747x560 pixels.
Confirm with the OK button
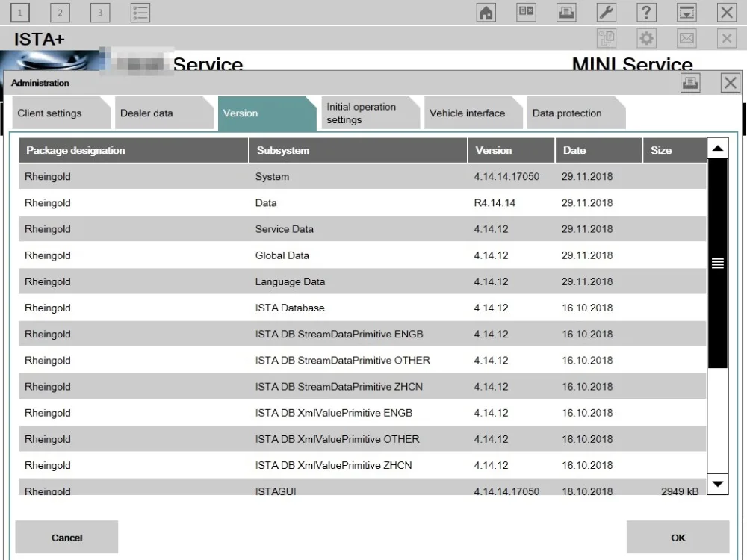click(x=678, y=537)
